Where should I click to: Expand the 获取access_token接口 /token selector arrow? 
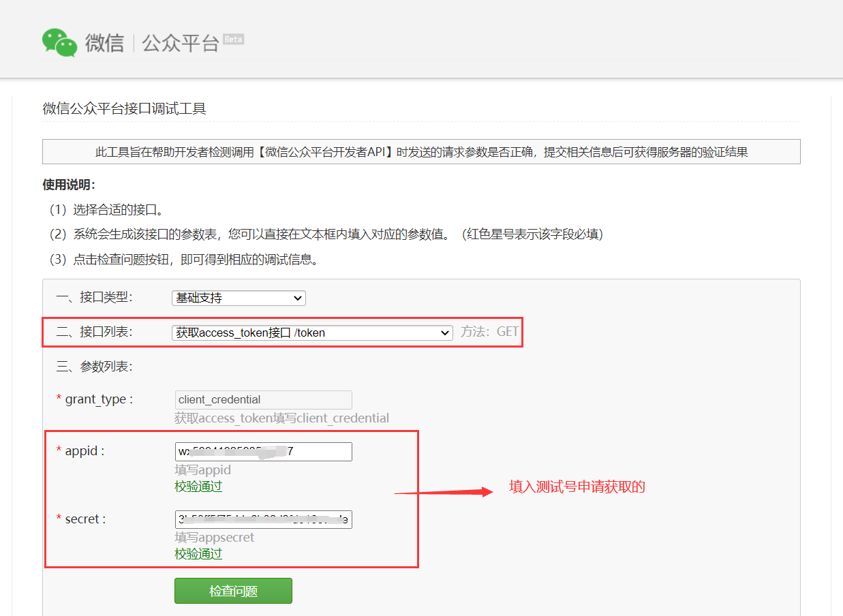coord(445,333)
